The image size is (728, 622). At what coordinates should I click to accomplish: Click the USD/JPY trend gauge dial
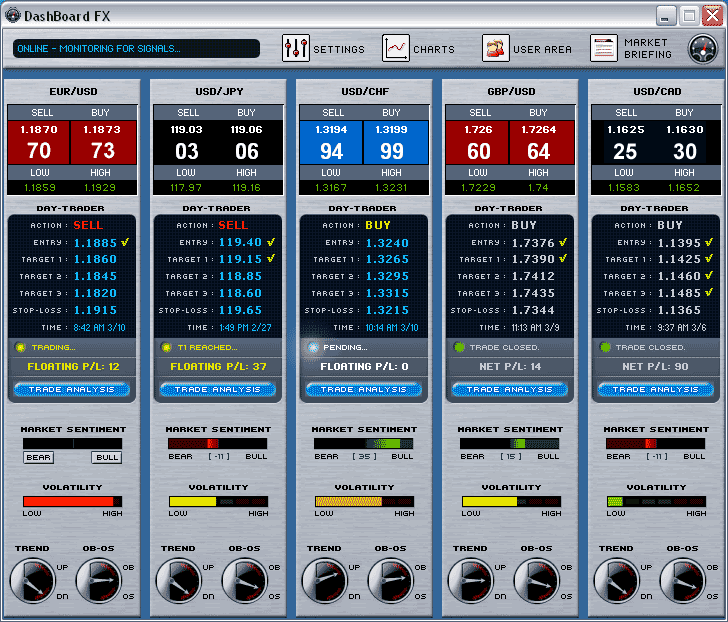point(178,581)
